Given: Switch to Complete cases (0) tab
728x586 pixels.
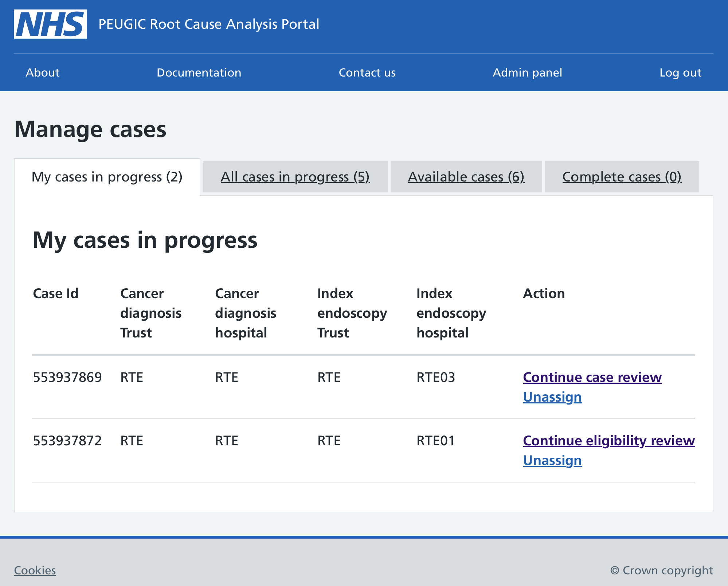Looking at the screenshot, I should (622, 177).
